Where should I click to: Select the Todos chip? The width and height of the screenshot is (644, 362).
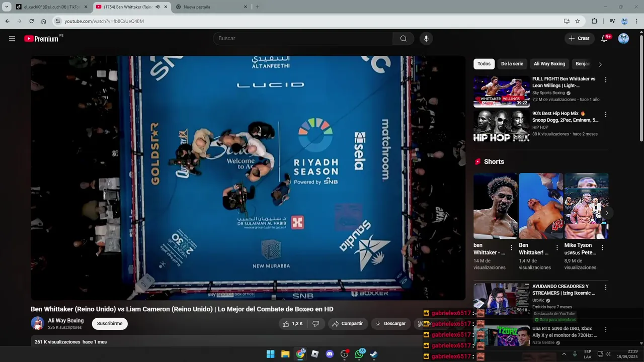click(x=484, y=64)
